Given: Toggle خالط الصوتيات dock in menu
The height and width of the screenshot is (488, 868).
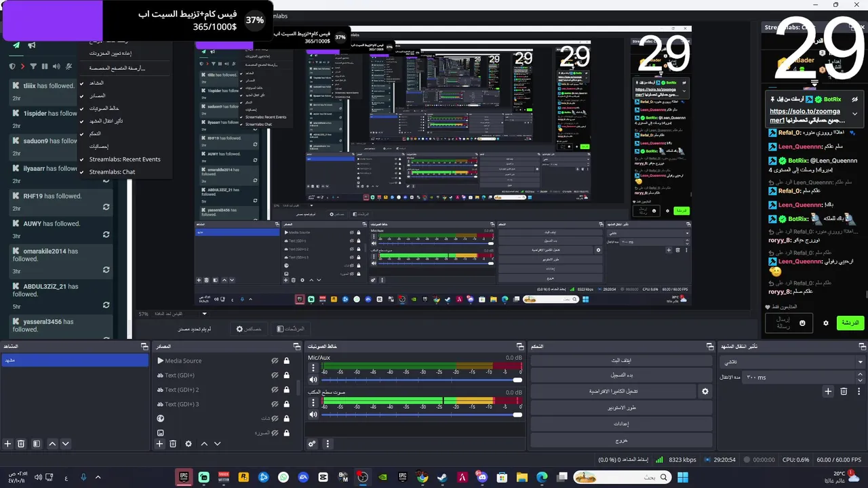Looking at the screenshot, I should [104, 108].
